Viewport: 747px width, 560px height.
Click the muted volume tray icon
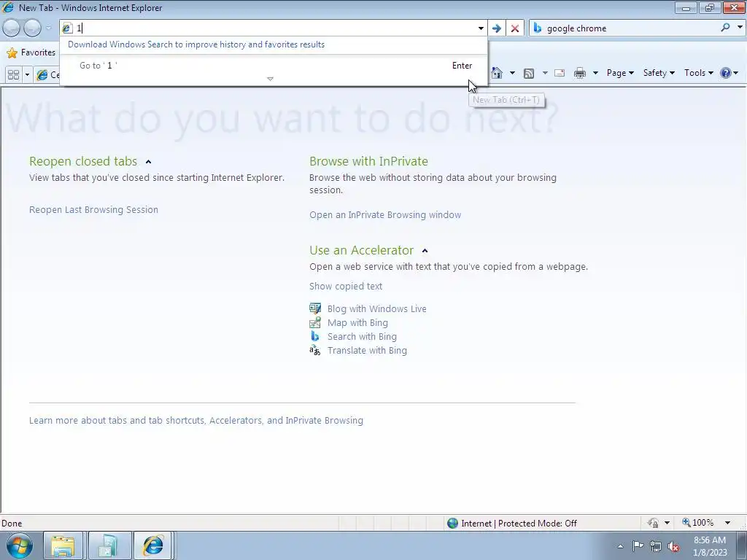[x=673, y=546]
